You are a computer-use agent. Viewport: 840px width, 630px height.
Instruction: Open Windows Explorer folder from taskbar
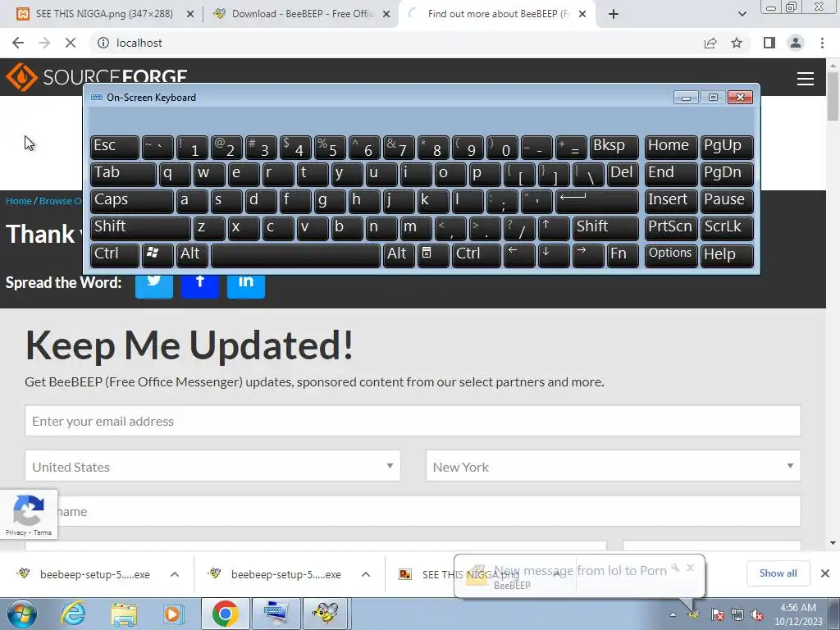124,614
